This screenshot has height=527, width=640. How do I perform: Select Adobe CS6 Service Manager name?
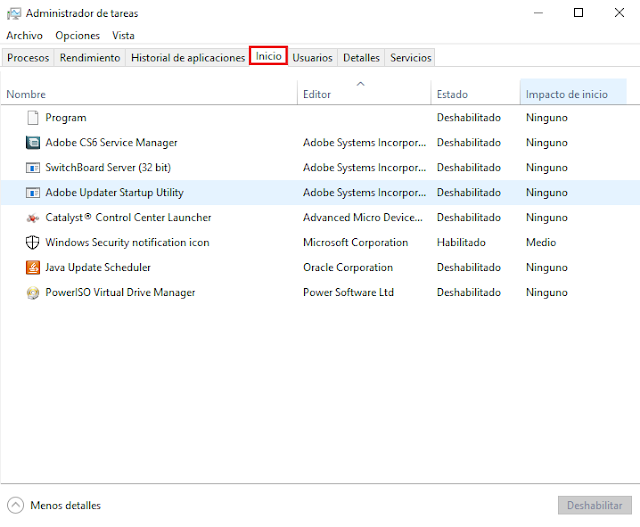coord(111,142)
